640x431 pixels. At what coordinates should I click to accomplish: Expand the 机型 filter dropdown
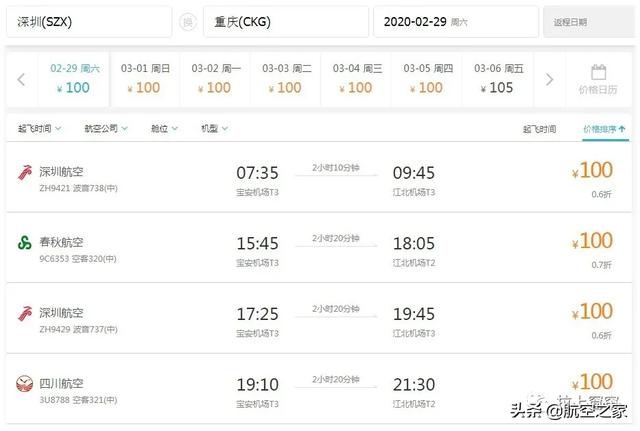[214, 129]
